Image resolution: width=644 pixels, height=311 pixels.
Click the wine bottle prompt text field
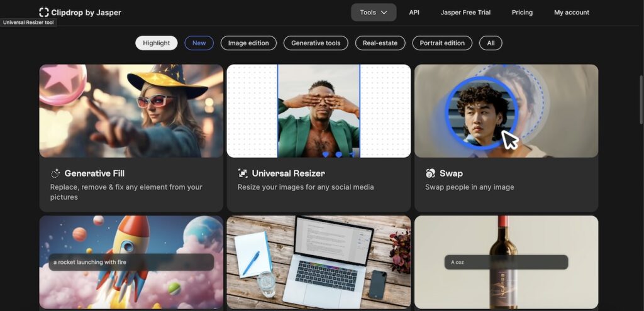coord(506,262)
